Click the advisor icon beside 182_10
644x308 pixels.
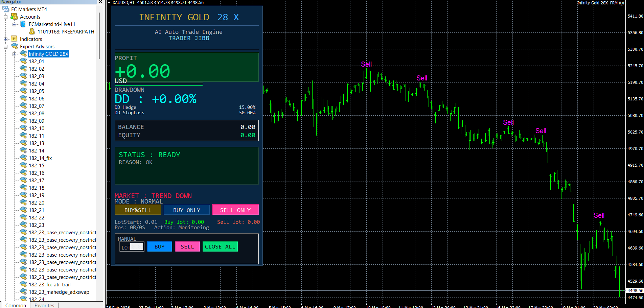23,128
